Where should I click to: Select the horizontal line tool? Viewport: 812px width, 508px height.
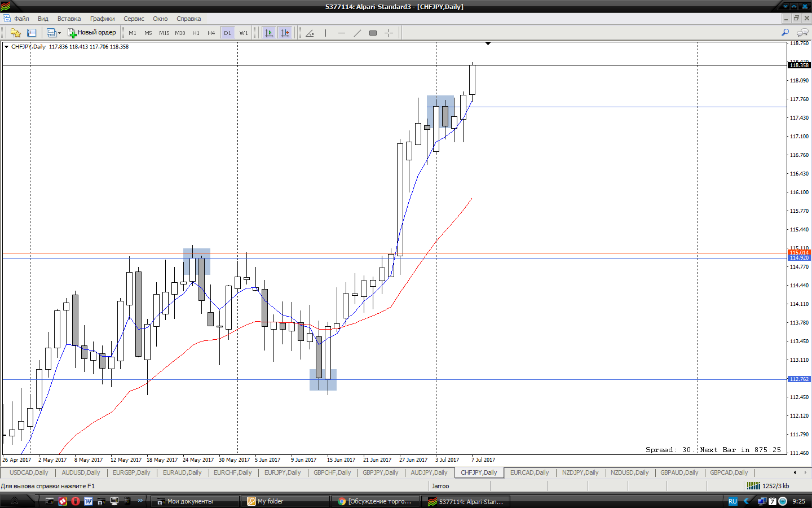(x=341, y=33)
